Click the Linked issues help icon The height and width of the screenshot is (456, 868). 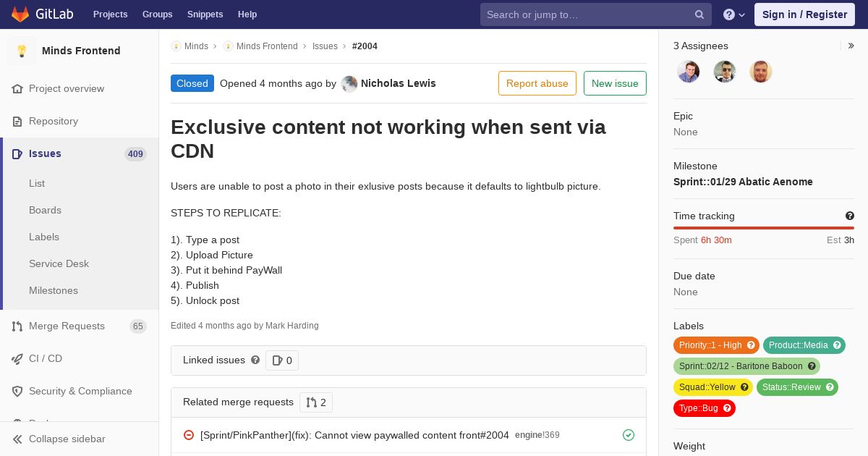255,360
